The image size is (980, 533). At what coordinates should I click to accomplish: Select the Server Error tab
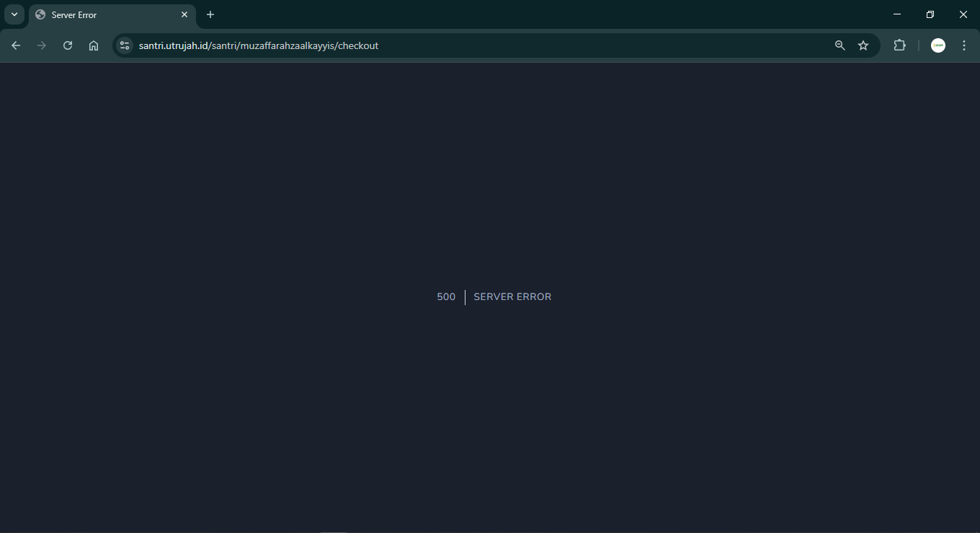click(101, 14)
